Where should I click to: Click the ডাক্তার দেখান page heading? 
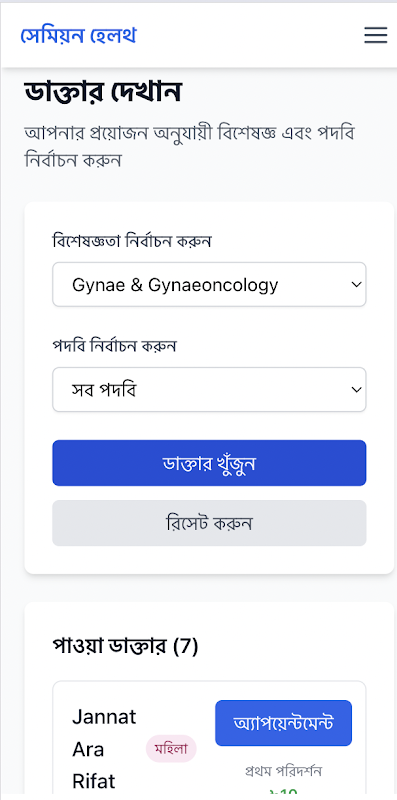coord(103,92)
